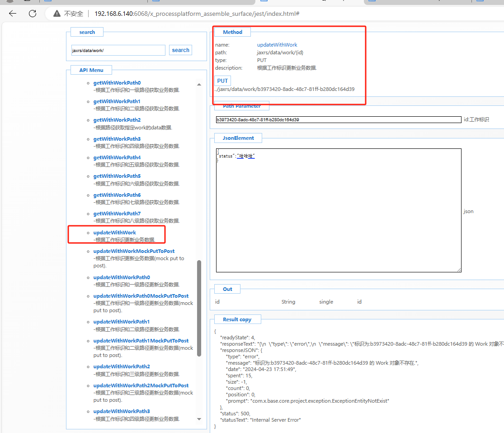Open updateWithWorkPath2MockPutToPost entry
The height and width of the screenshot is (433, 504).
(141, 385)
